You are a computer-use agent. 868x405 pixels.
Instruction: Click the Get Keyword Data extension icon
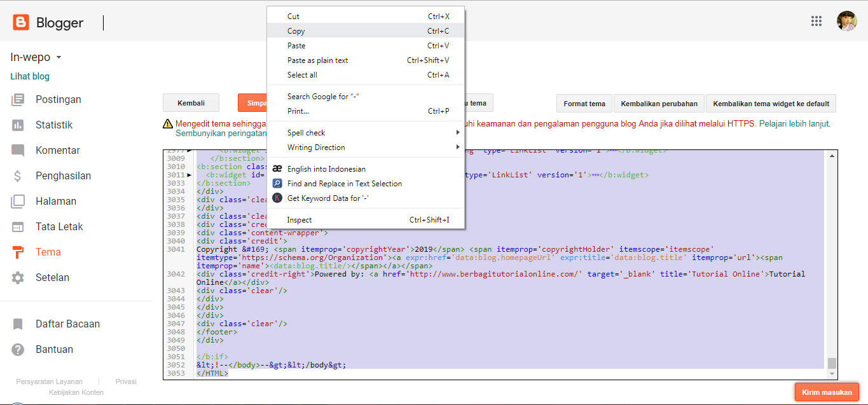pos(277,198)
